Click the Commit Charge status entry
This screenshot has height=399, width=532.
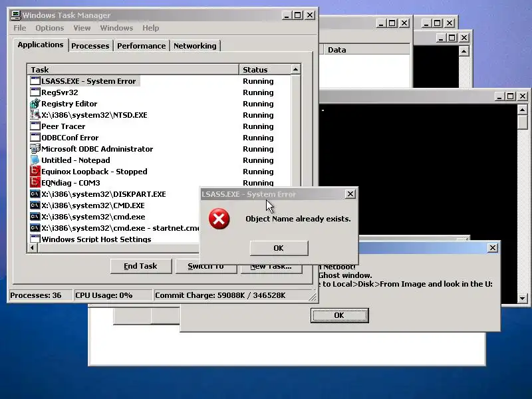tap(231, 295)
